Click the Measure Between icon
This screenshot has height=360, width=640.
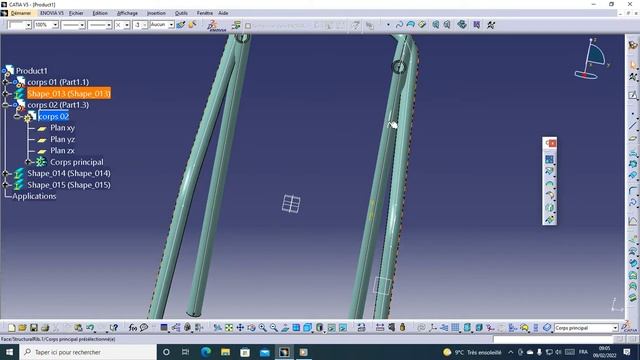[x=380, y=328]
